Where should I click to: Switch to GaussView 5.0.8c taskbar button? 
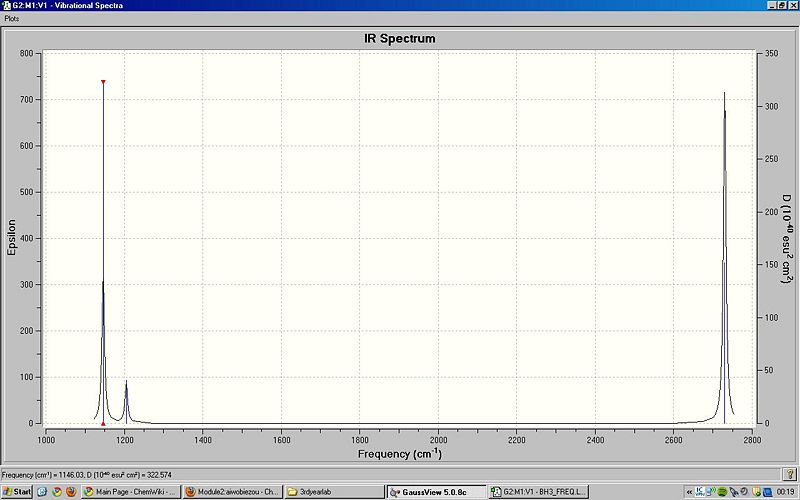(436, 492)
